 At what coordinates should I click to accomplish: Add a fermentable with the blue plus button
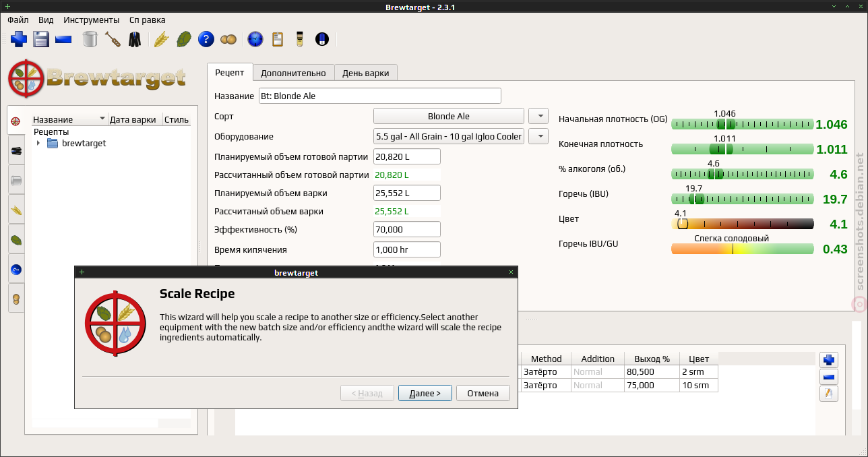(x=829, y=360)
